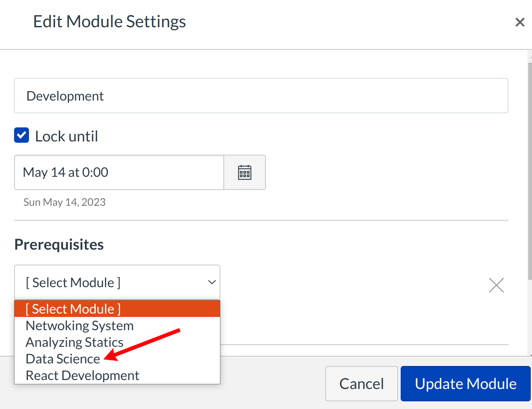The height and width of the screenshot is (409, 532).
Task: Focus the module name field containing Development
Action: click(x=261, y=96)
